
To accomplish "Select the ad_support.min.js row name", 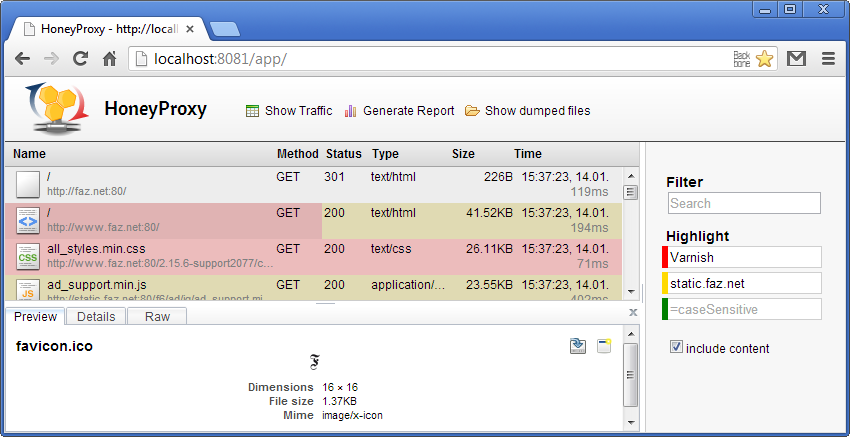I will click(x=96, y=285).
